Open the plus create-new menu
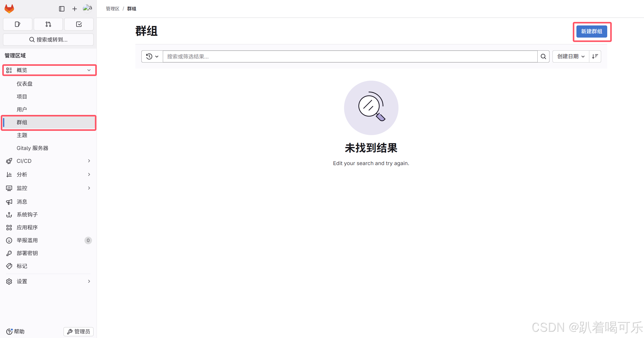The height and width of the screenshot is (338, 644). [75, 9]
